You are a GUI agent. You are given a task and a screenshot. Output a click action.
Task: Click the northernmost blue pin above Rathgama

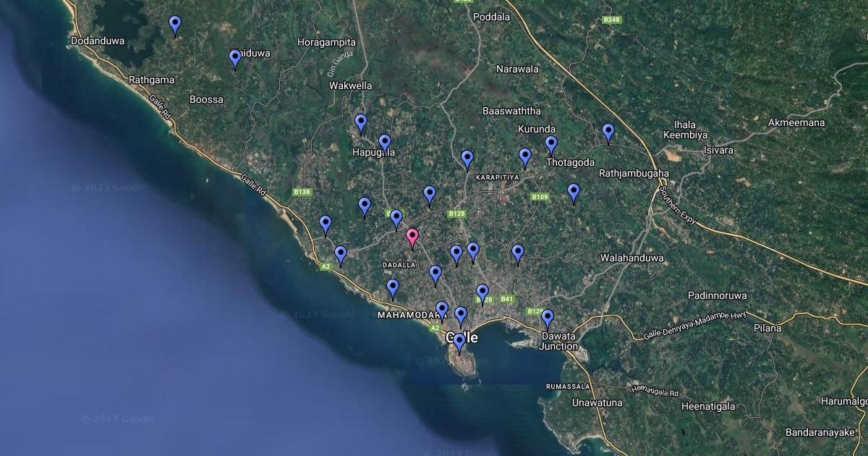(x=175, y=24)
